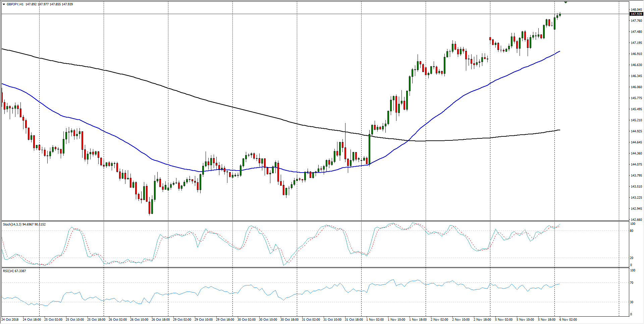Click the 148.045 price scale label

click(636, 10)
